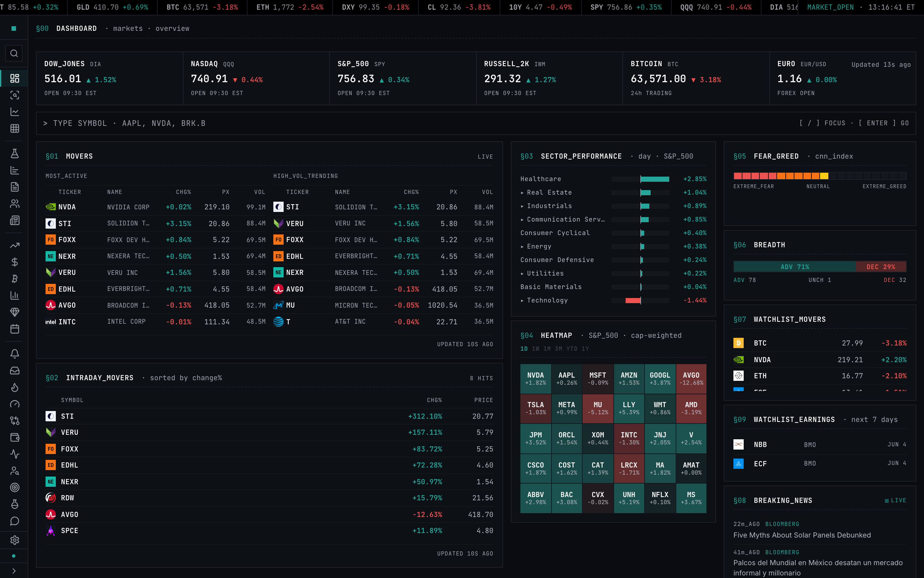Open the NBB row in WATCHLIST_EARNINGS
924x578 pixels.
[x=820, y=445]
